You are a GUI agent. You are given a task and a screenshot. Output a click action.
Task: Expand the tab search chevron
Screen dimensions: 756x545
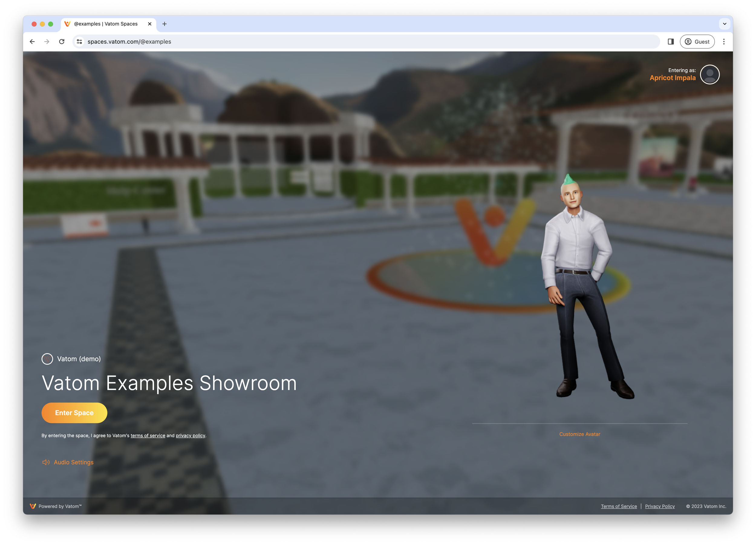[724, 24]
